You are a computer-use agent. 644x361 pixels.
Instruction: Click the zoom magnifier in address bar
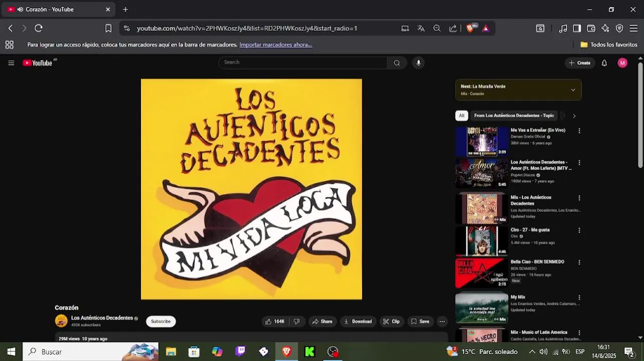tap(437, 29)
